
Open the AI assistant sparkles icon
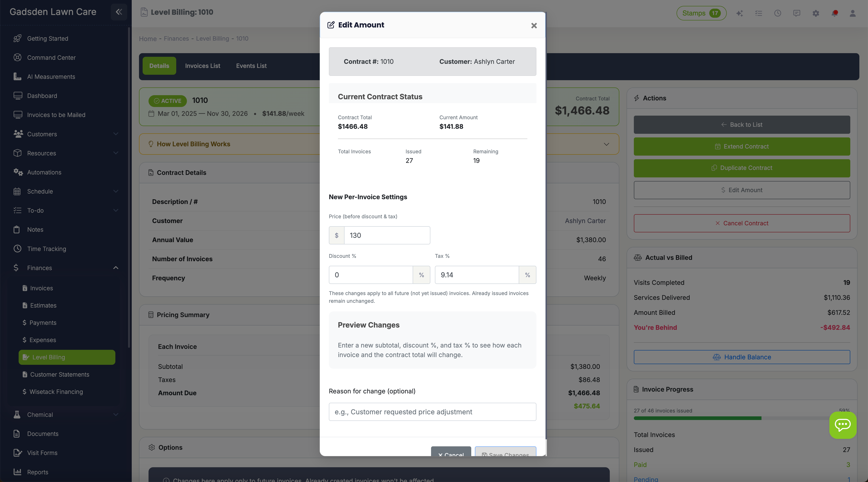coord(740,13)
